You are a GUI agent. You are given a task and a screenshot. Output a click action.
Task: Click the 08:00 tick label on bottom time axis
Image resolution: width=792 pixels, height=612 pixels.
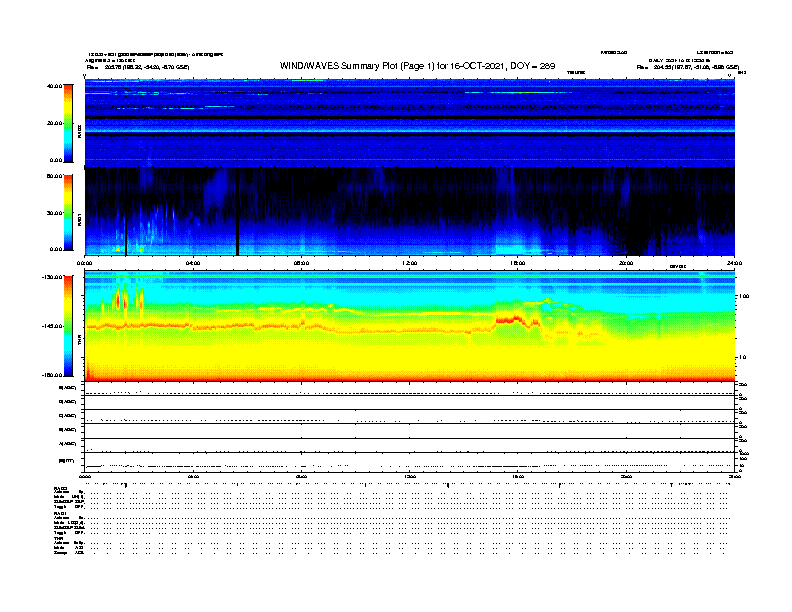tap(301, 476)
